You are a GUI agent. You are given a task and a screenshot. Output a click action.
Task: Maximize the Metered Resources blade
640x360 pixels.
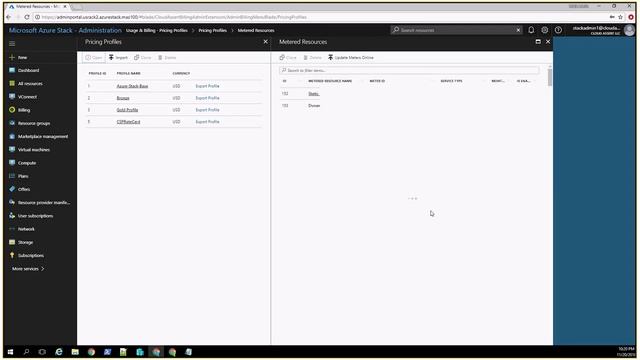[538, 42]
